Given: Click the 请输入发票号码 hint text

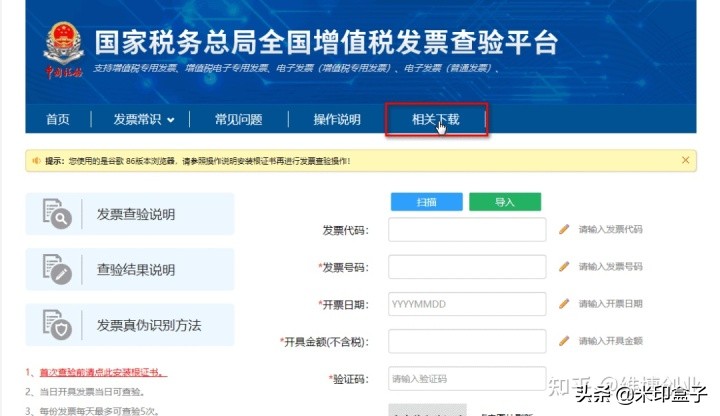Looking at the screenshot, I should [610, 266].
